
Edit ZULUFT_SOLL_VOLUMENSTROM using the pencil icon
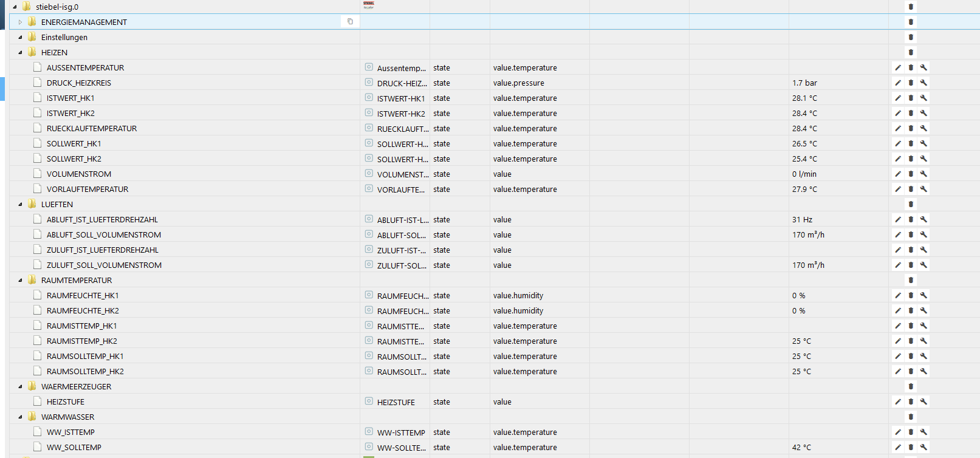[898, 265]
